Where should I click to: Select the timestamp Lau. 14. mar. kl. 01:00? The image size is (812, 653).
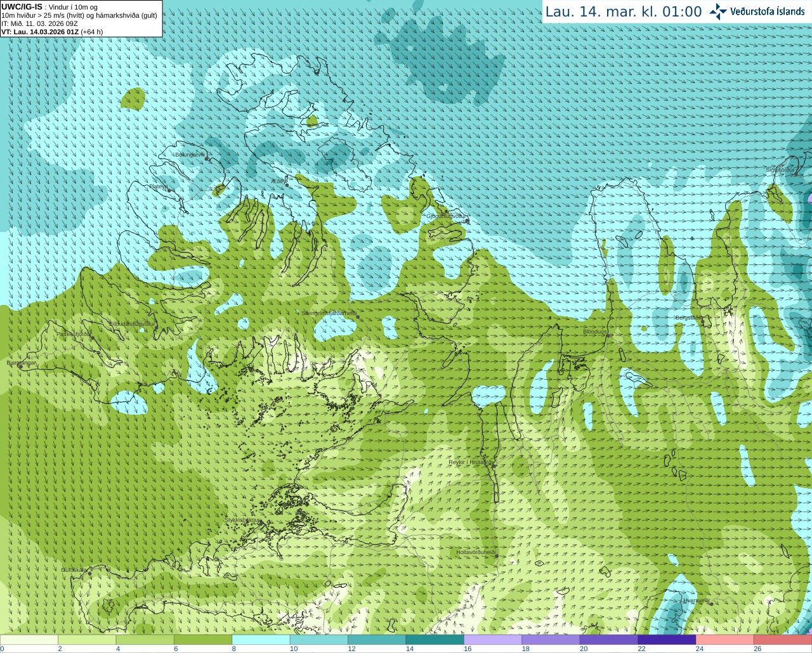[x=624, y=12]
